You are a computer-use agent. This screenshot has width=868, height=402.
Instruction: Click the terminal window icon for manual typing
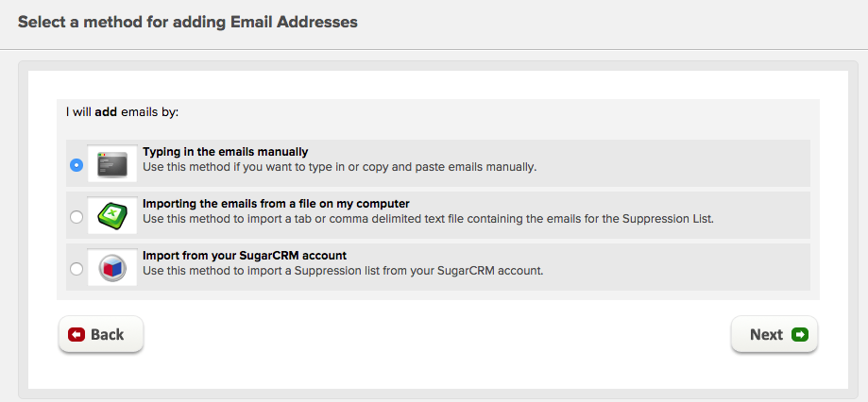point(112,164)
